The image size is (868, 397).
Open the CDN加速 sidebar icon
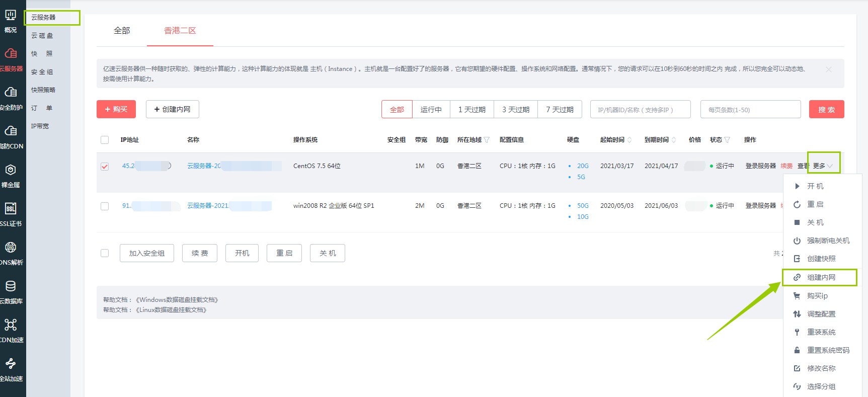[11, 325]
